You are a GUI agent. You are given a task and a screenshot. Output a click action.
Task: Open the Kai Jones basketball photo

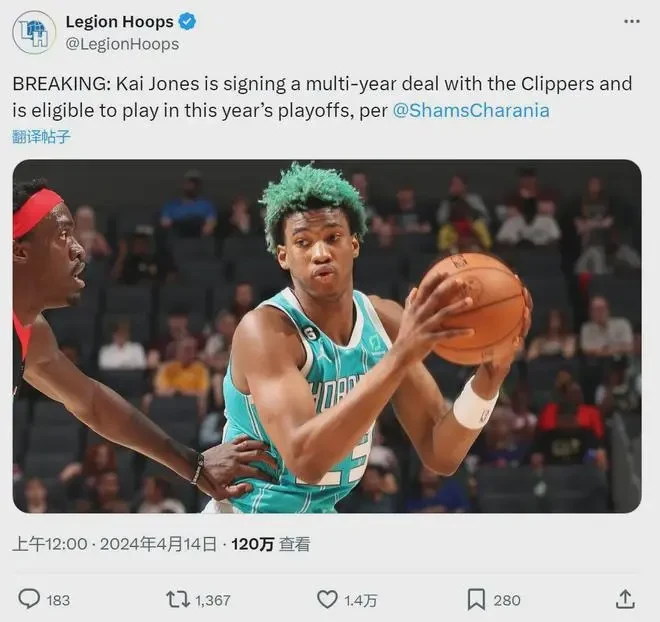[327, 336]
